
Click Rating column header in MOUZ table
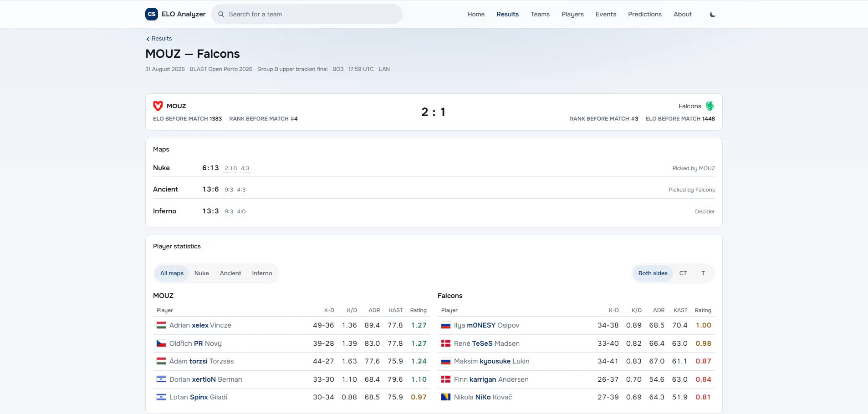(x=419, y=310)
